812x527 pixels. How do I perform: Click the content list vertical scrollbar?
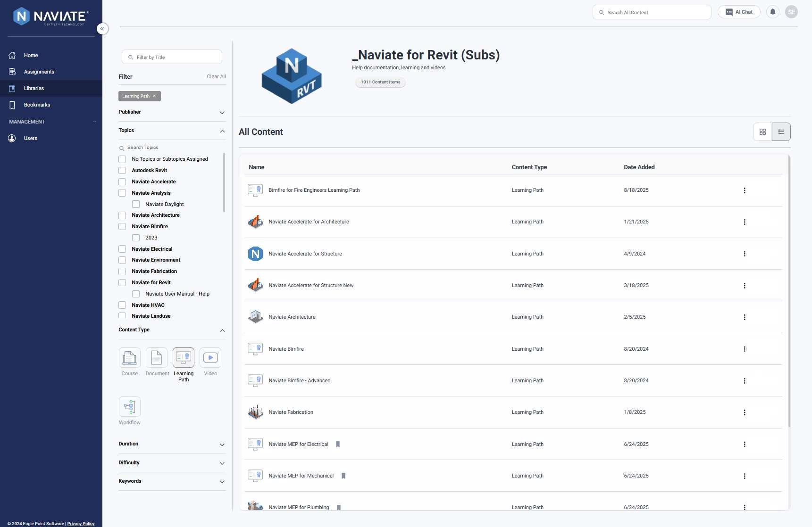pyautogui.click(x=789, y=292)
